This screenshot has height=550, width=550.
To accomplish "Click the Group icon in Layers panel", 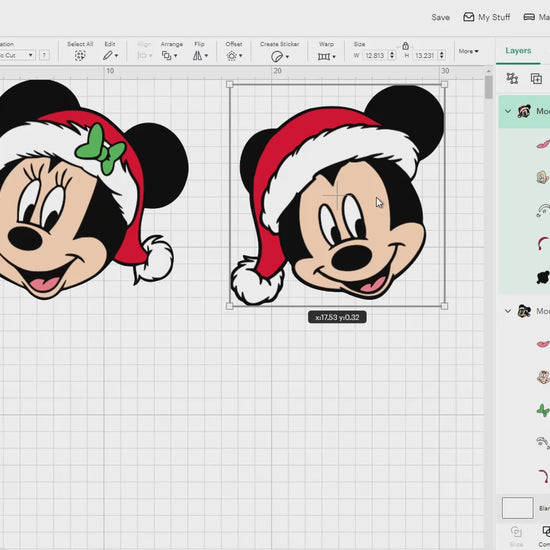I will [x=512, y=78].
